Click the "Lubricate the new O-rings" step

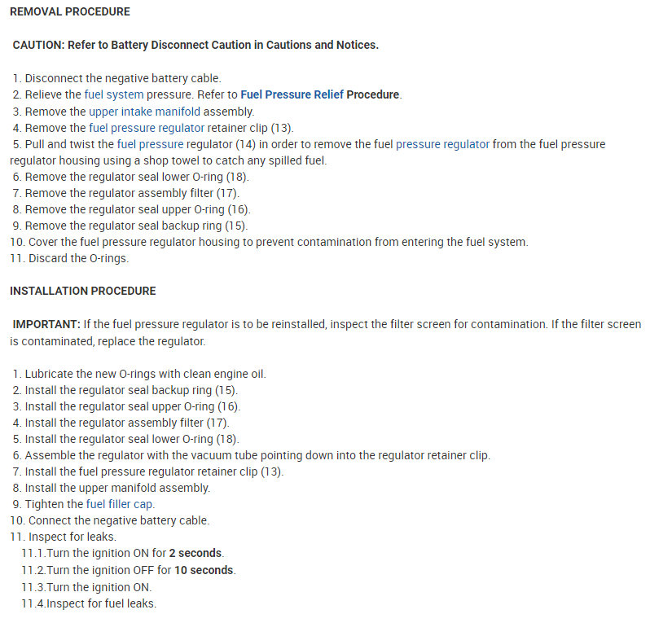click(145, 374)
